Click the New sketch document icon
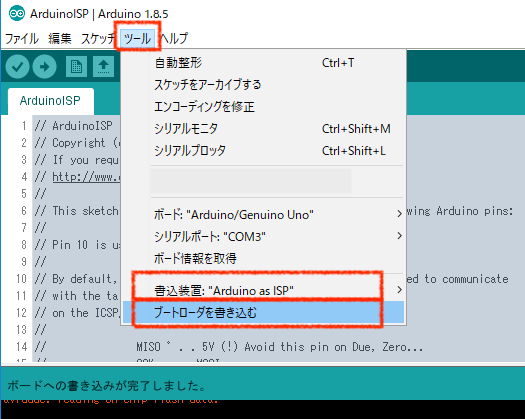This screenshot has width=525, height=419. pyautogui.click(x=76, y=67)
